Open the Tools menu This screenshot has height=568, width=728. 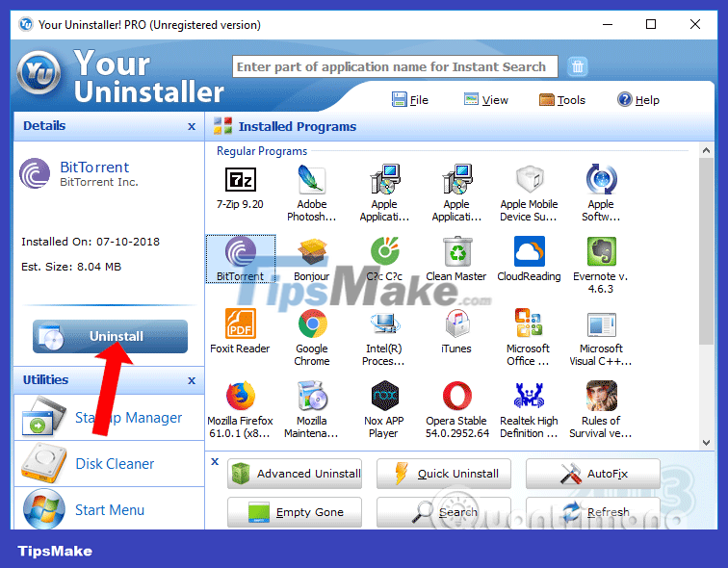point(562,100)
